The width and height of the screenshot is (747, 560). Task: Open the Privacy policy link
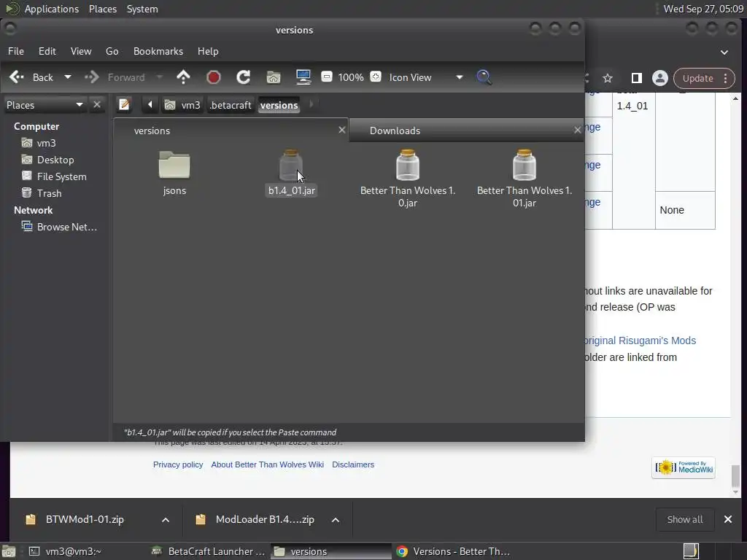pyautogui.click(x=178, y=464)
